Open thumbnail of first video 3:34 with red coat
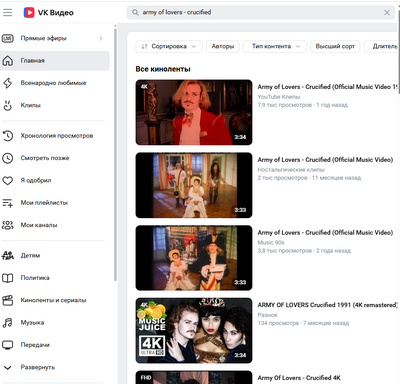This screenshot has height=384, width=400. 194,112
